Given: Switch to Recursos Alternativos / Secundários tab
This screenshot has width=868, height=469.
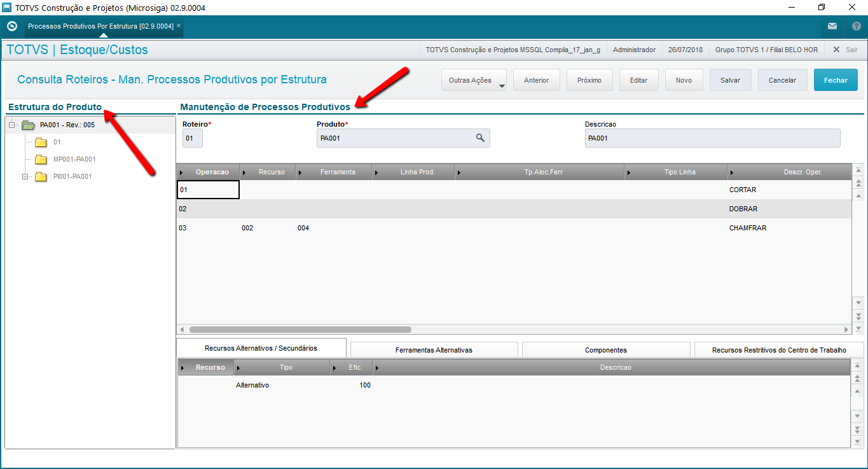Looking at the screenshot, I should click(x=261, y=348).
